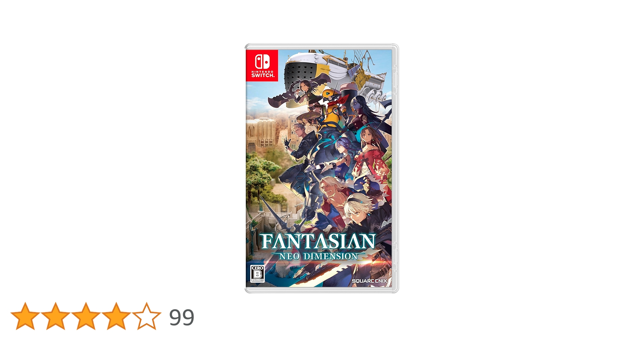
Task: Click the SQUARE ENIX publisher logo
Action: [x=369, y=281]
